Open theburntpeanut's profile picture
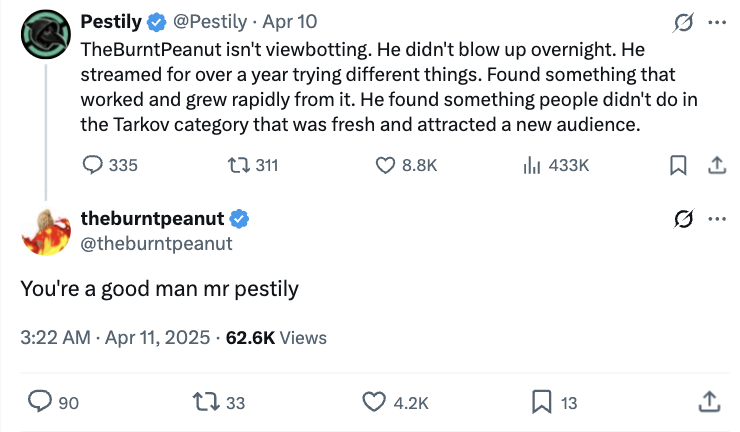 (x=42, y=232)
